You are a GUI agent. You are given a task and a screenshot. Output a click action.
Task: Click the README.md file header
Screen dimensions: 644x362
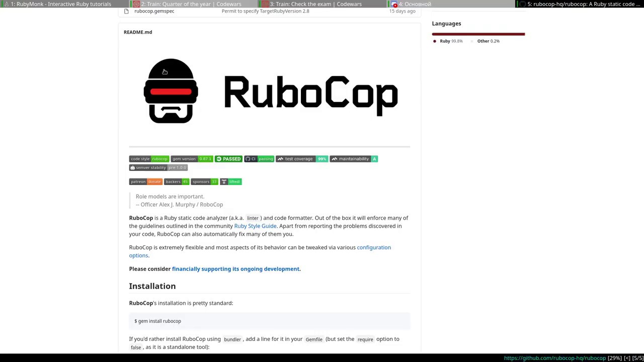tap(138, 32)
